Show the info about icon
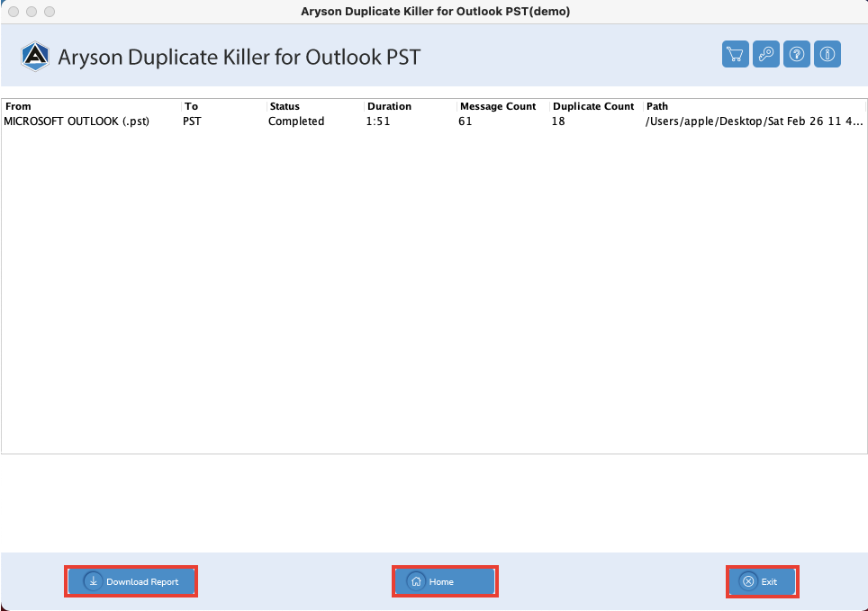The width and height of the screenshot is (868, 611). (x=827, y=54)
